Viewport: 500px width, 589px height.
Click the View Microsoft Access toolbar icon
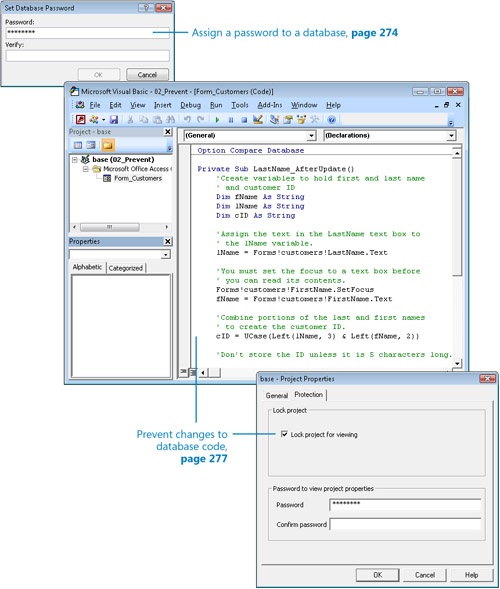pyautogui.click(x=81, y=119)
